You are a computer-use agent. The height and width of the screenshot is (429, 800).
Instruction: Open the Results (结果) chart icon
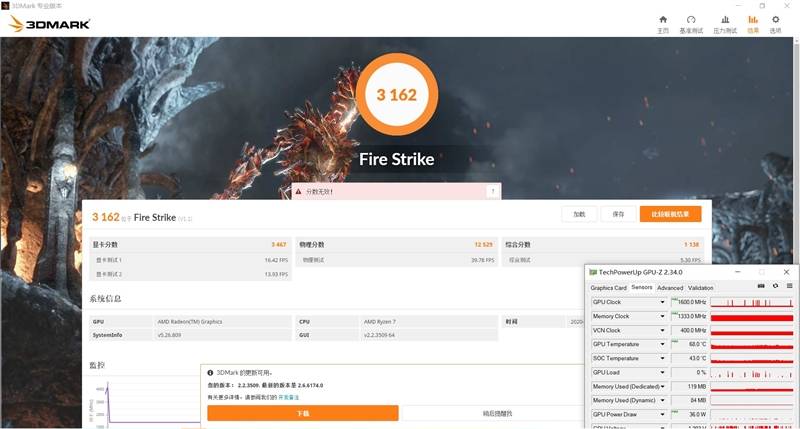click(x=752, y=23)
